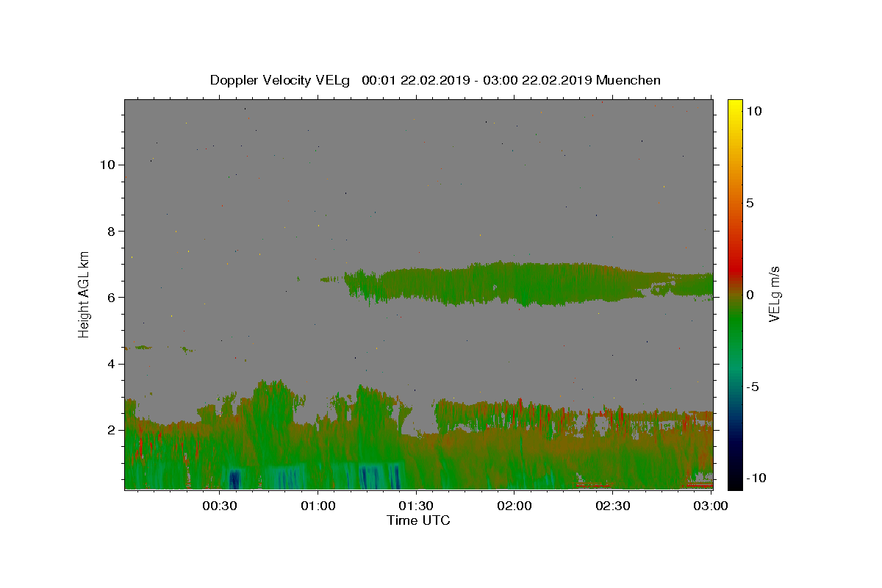This screenshot has height=588, width=882.
Task: Click the 'Muenchen' station name in the title
Action: [628, 80]
